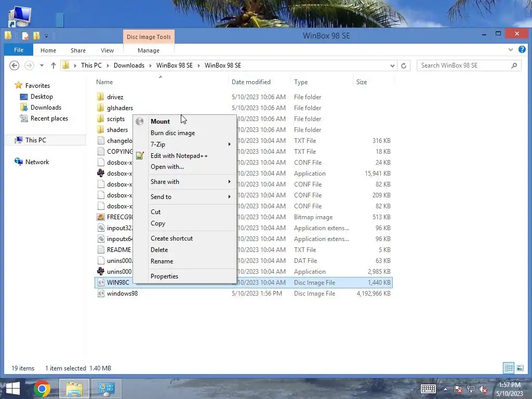Open address bar history dropdown
This screenshot has height=399, width=532.
tap(392, 65)
